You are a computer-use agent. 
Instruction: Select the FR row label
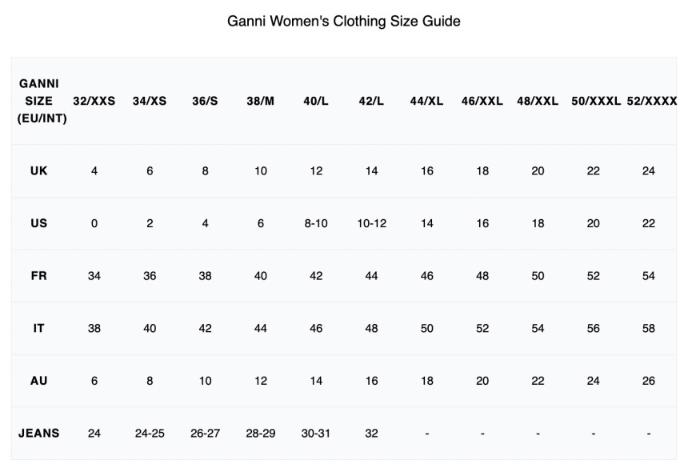(x=39, y=276)
